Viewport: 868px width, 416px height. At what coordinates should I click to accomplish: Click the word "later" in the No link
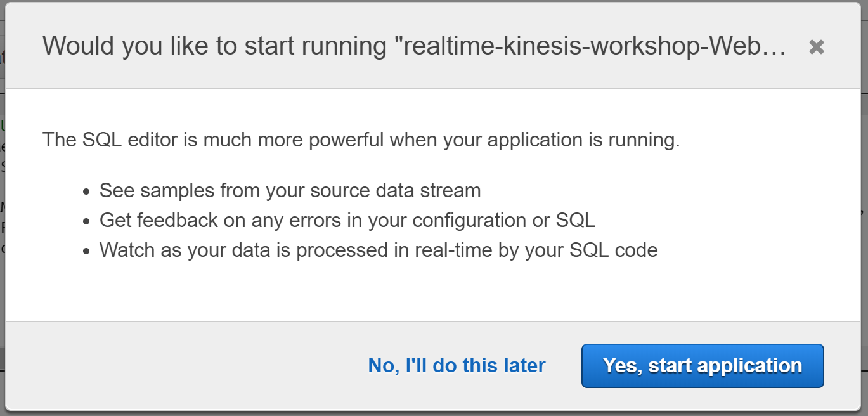pos(524,366)
